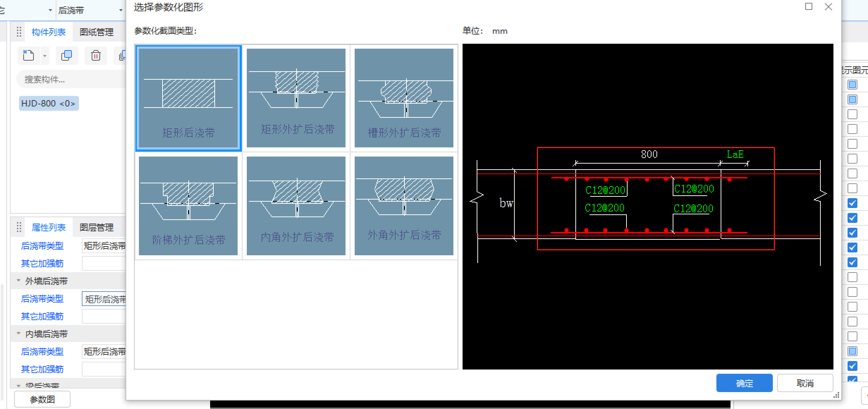Click the bw thickness label in preview
This screenshot has width=868, height=409.
click(506, 203)
